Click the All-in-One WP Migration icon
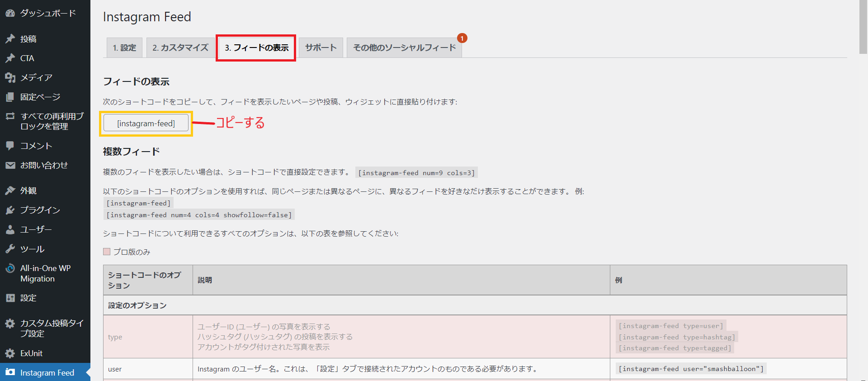The image size is (868, 381). point(10,268)
